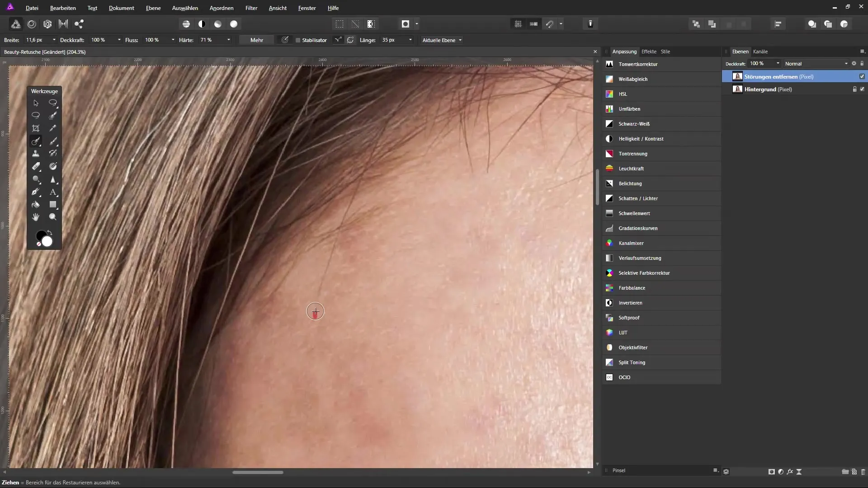
Task: Open the Ebene menu
Action: pyautogui.click(x=153, y=8)
